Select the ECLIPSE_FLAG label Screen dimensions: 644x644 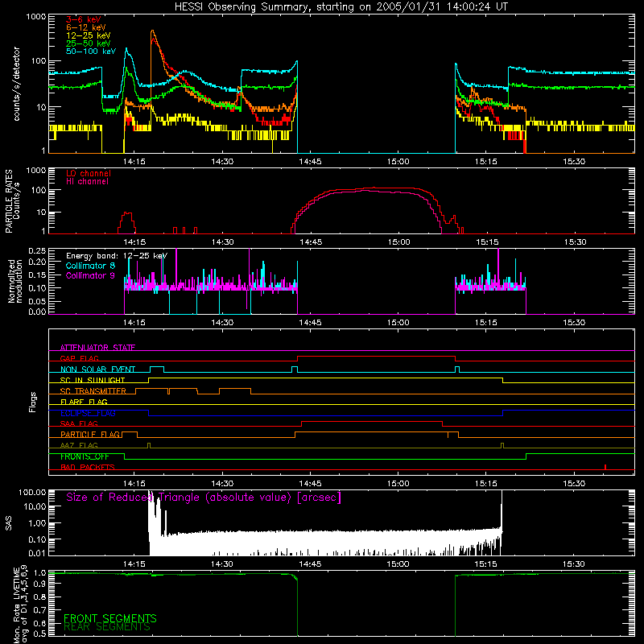[x=88, y=413]
